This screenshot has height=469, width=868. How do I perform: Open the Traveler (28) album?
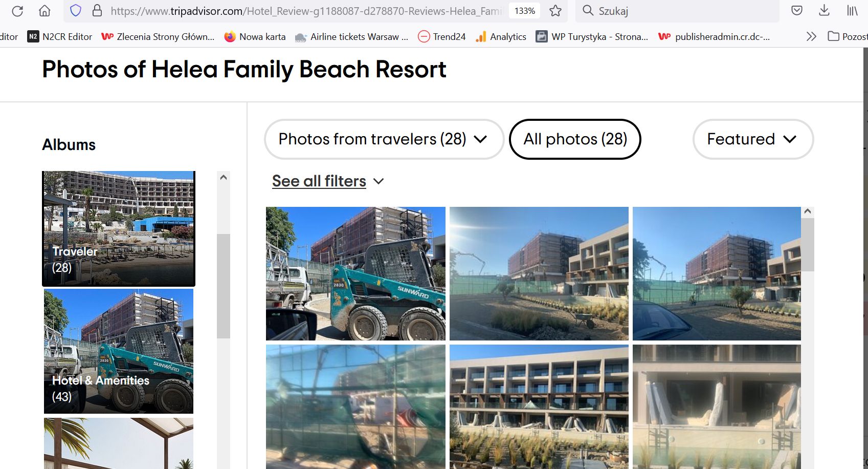(119, 228)
